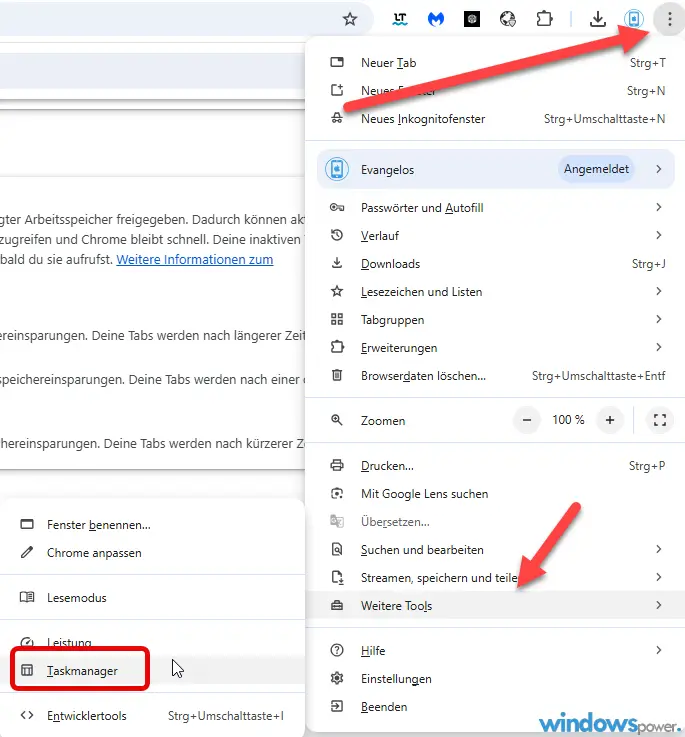This screenshot has height=737, width=685.
Task: Click the trash icon for Browserdaten löschen
Action: point(337,375)
